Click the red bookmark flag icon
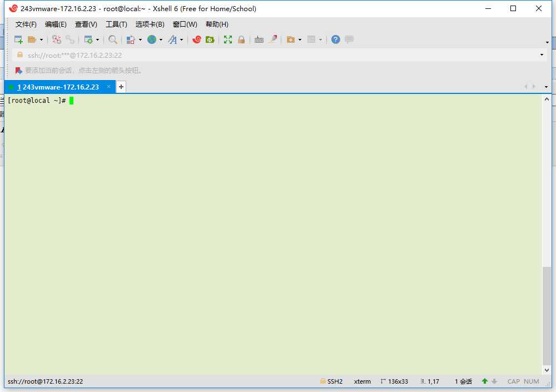 click(x=18, y=71)
